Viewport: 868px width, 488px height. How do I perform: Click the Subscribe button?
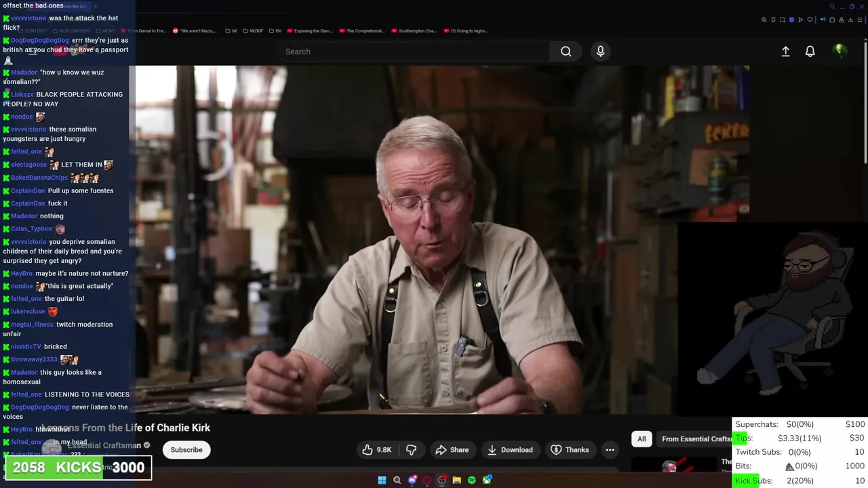tap(186, 450)
